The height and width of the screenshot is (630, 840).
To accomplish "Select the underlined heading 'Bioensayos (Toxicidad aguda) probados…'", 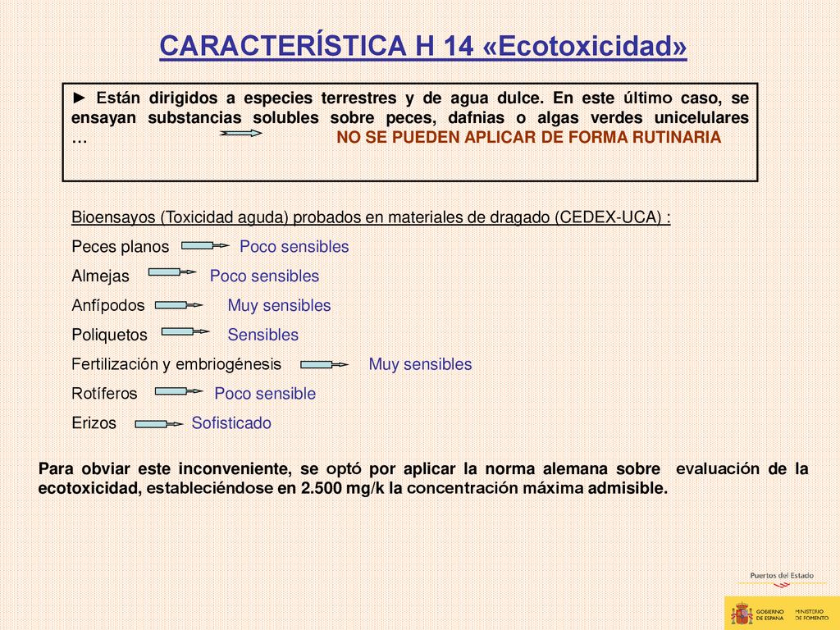I will [x=371, y=217].
